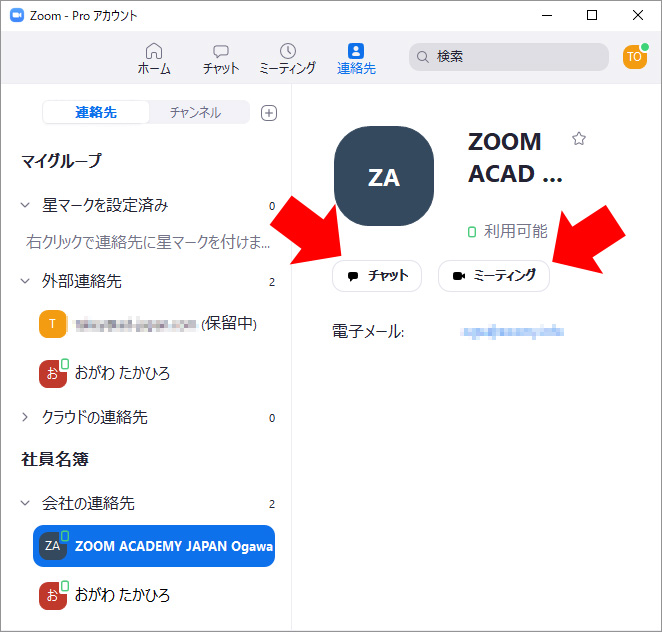Open the Chat tab in navigation

click(221, 52)
